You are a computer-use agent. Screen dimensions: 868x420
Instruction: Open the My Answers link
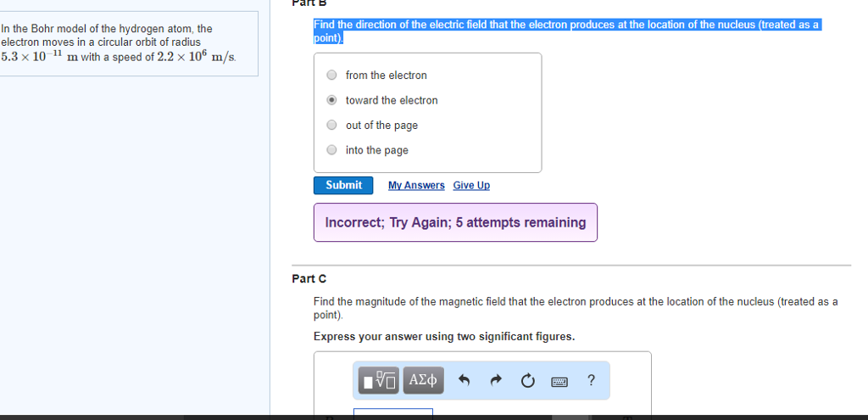416,186
